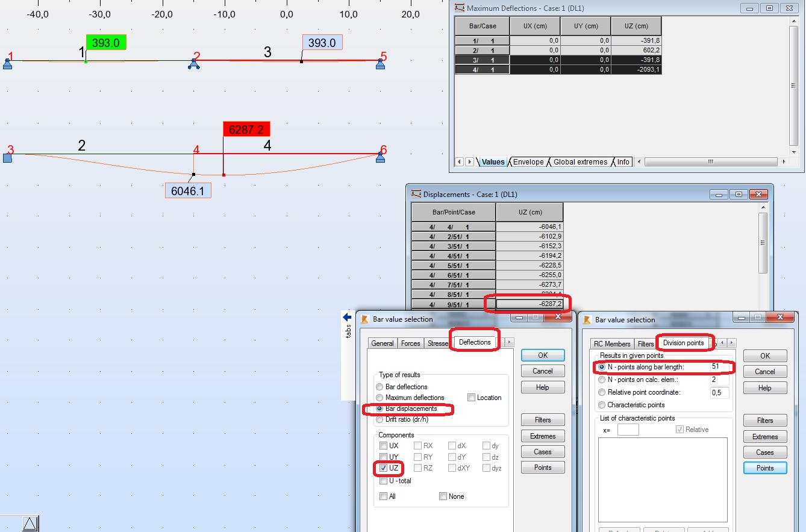Click Maximum Deflections vertical scrollbar up arrow

(x=794, y=21)
